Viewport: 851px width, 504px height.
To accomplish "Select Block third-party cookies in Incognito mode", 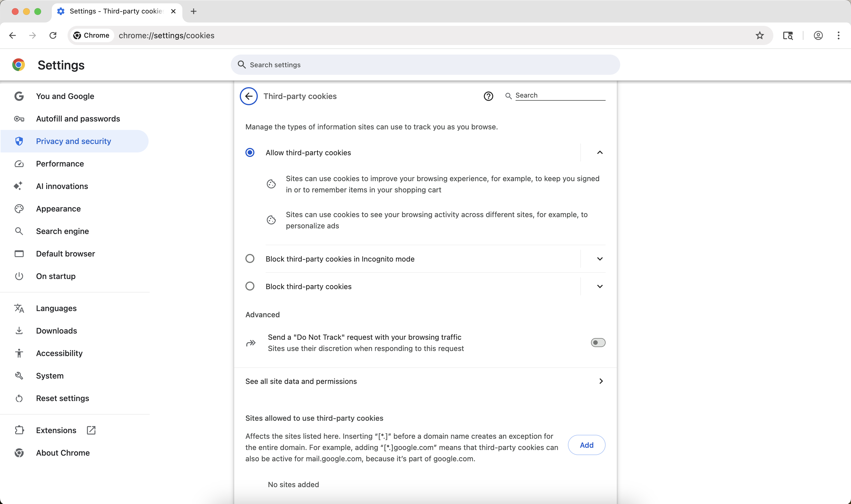I will tap(250, 259).
